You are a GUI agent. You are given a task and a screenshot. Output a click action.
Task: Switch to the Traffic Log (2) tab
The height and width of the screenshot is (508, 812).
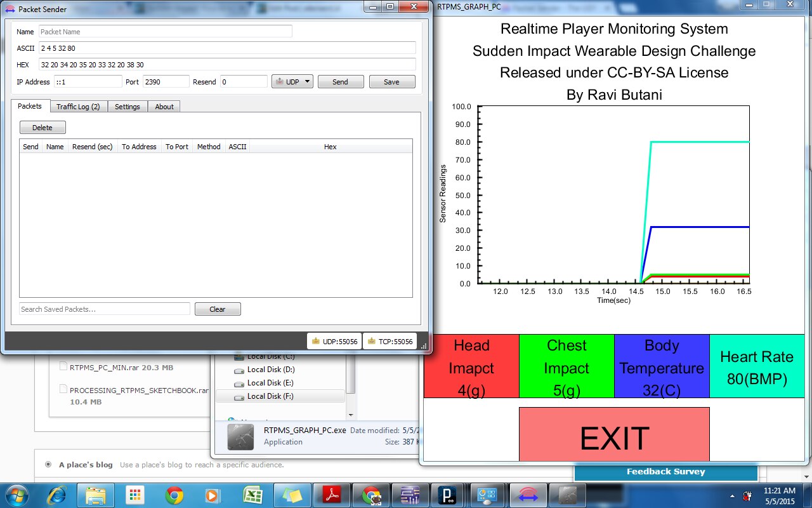tap(78, 107)
